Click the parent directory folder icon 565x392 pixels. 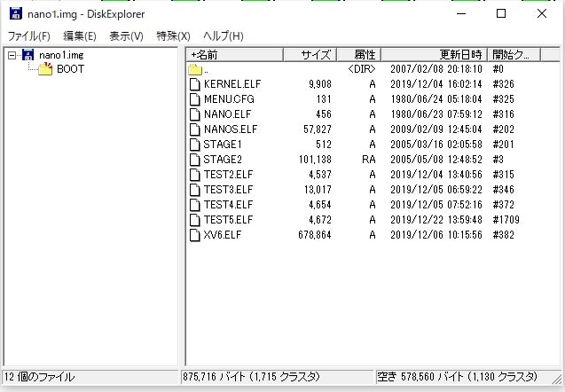click(195, 69)
